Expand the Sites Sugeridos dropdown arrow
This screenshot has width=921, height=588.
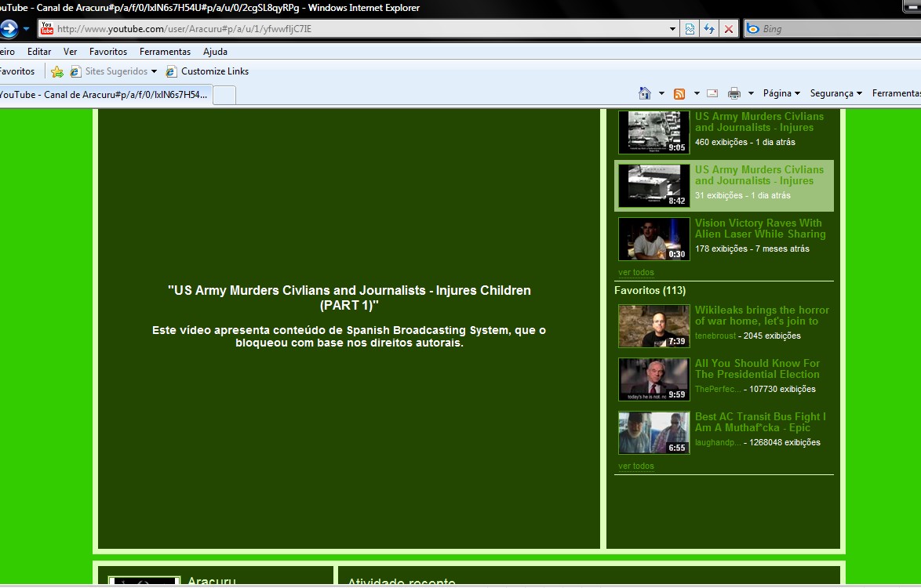tap(154, 71)
